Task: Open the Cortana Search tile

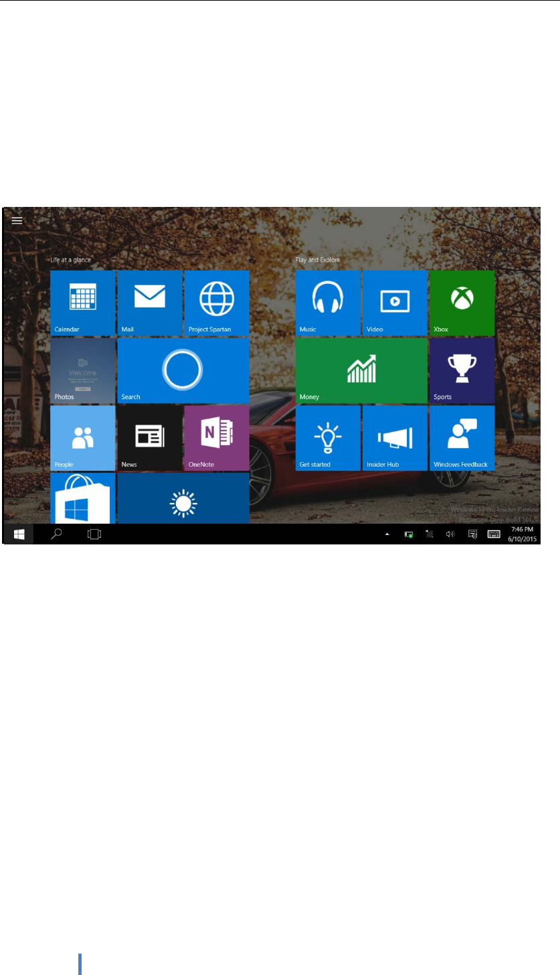Action: 183,370
